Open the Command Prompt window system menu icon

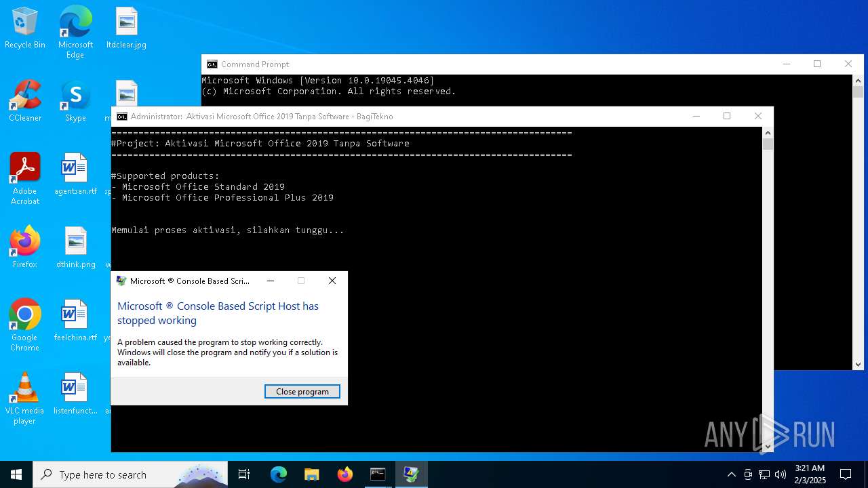(x=212, y=64)
